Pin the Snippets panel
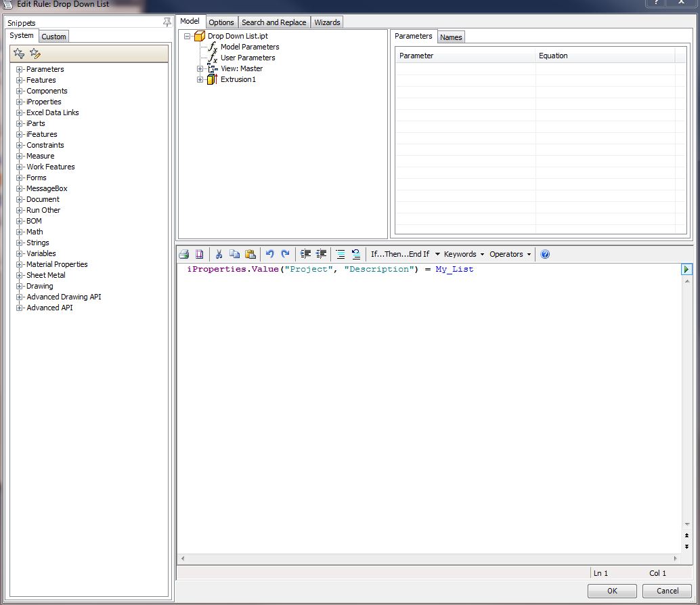This screenshot has height=605, width=700. 167,22
